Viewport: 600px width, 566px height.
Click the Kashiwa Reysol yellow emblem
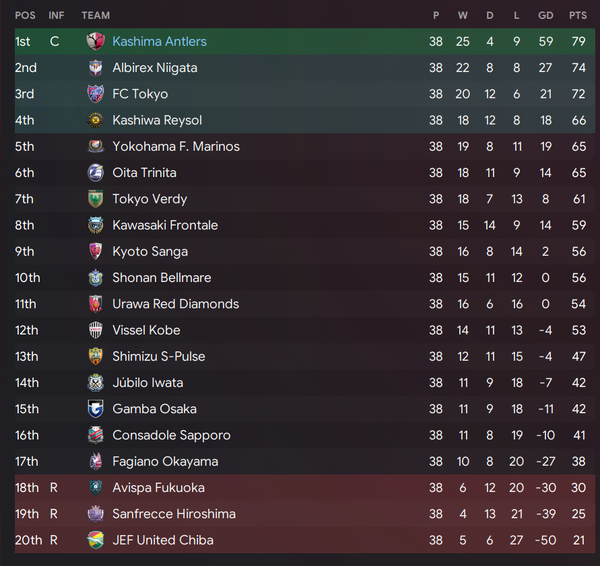click(95, 120)
